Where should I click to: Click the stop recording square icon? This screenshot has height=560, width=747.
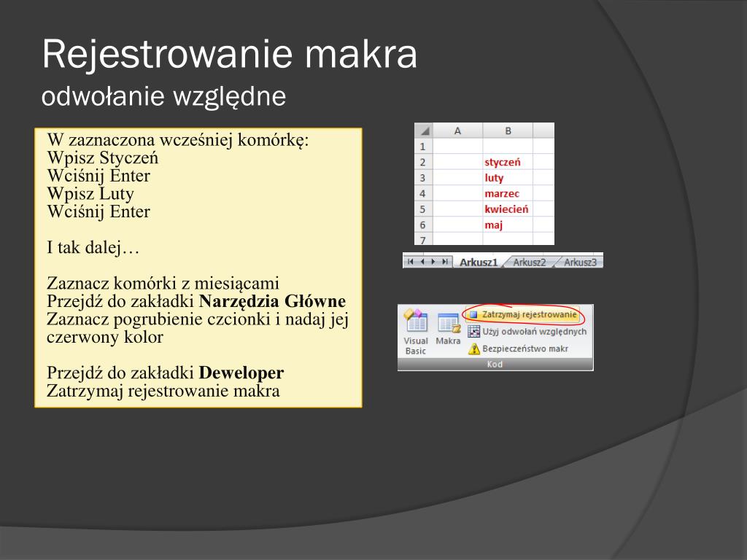(473, 314)
